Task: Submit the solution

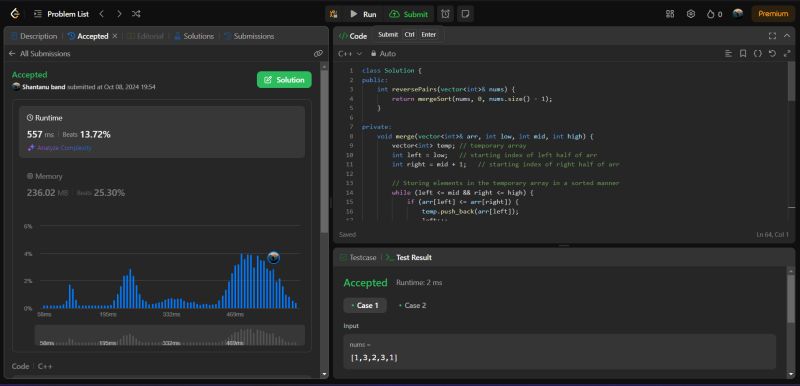Action: point(408,14)
